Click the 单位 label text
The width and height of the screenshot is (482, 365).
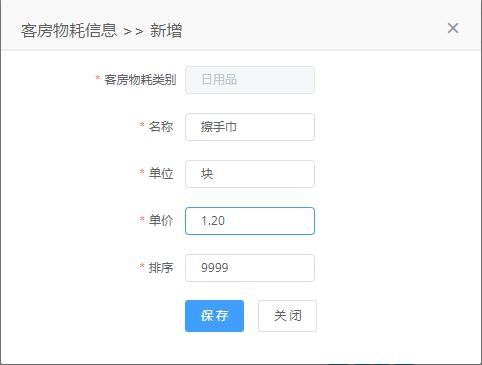coord(161,174)
